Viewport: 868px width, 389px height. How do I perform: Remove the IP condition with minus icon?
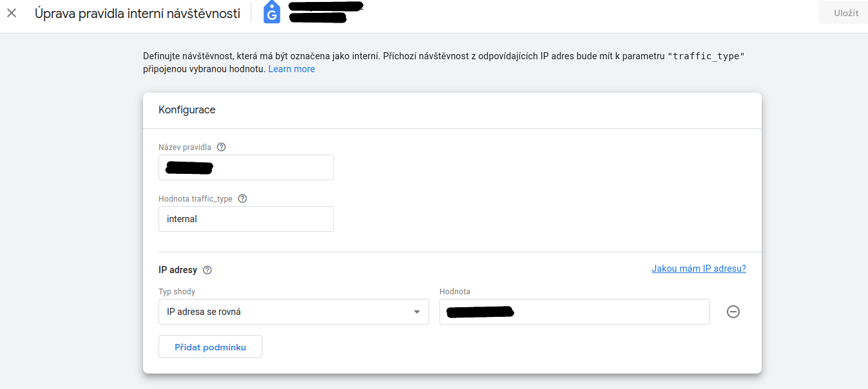(733, 312)
